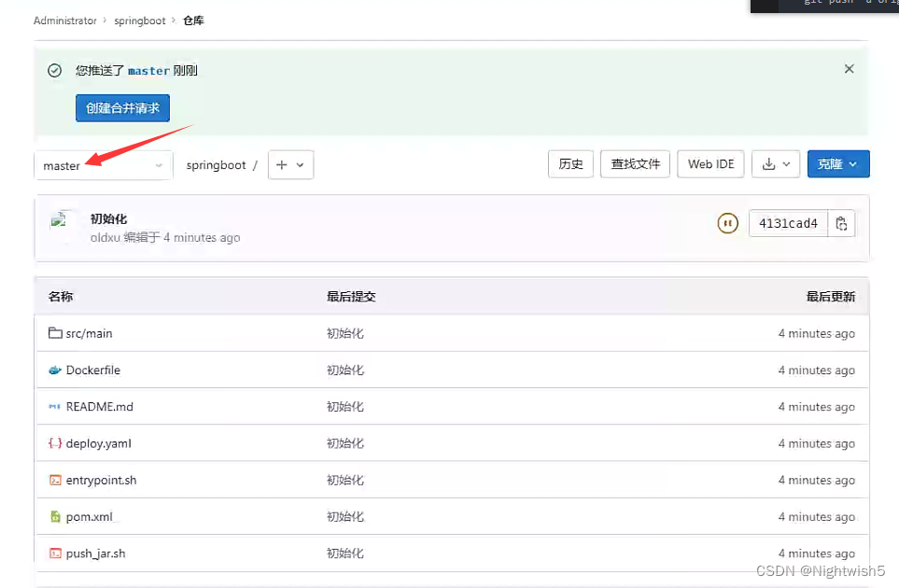Click the push_jar.sh shell icon
Viewport: 899px width, 588px height.
[54, 553]
